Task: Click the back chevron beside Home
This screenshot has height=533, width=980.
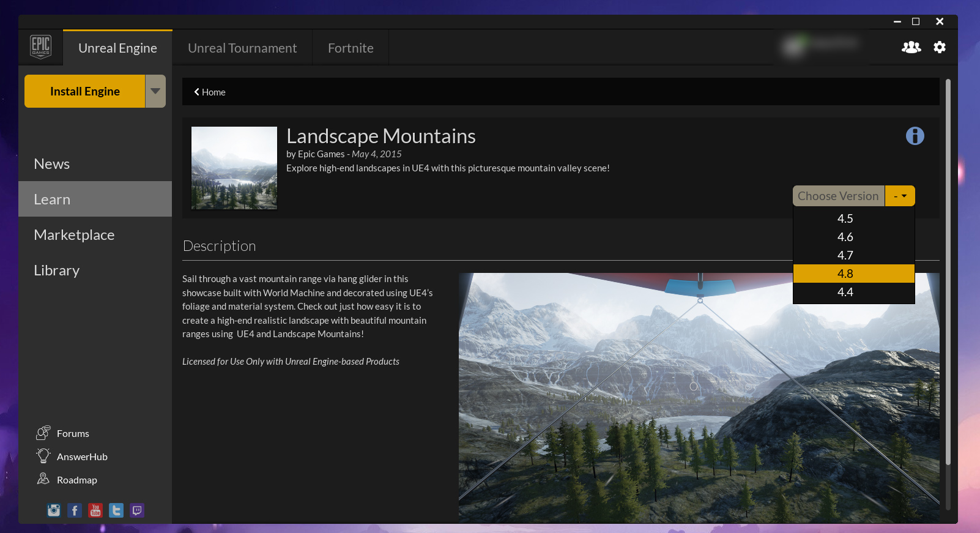Action: (x=197, y=92)
